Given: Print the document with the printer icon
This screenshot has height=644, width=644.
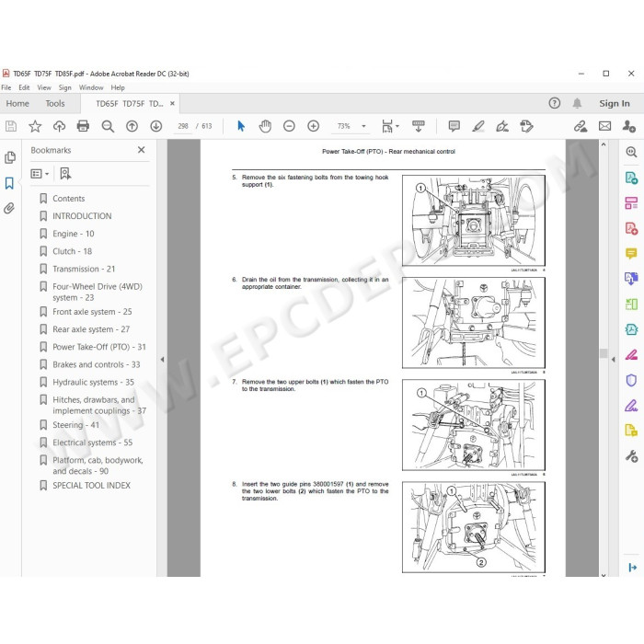Looking at the screenshot, I should coord(83,126).
